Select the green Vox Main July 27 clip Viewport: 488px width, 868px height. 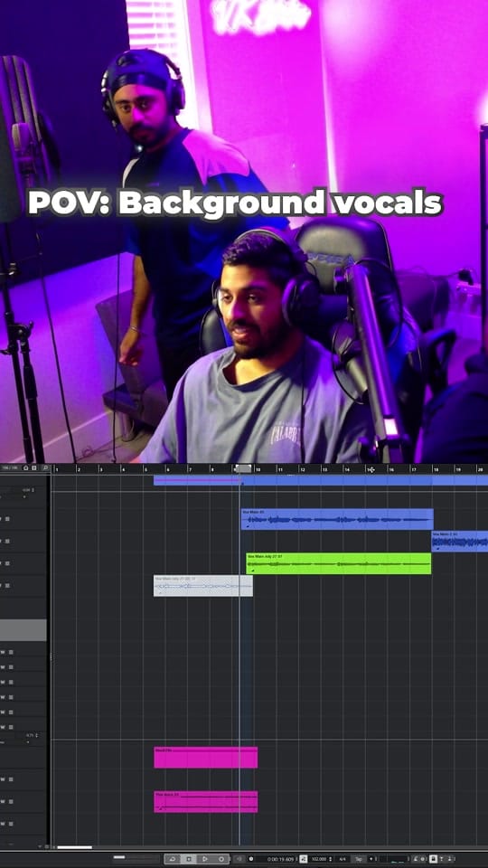pos(339,563)
